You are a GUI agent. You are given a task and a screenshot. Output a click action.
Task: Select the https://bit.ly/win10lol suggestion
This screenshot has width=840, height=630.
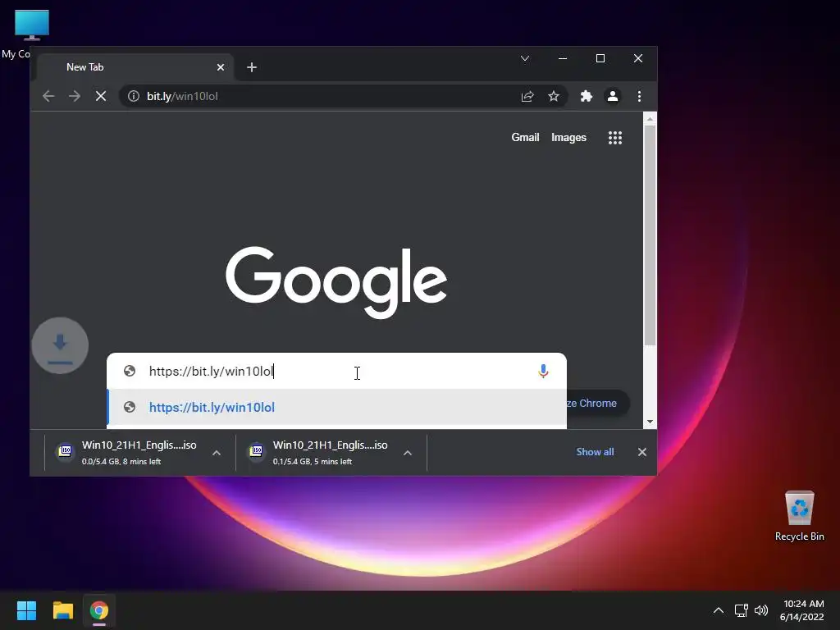pos(337,407)
